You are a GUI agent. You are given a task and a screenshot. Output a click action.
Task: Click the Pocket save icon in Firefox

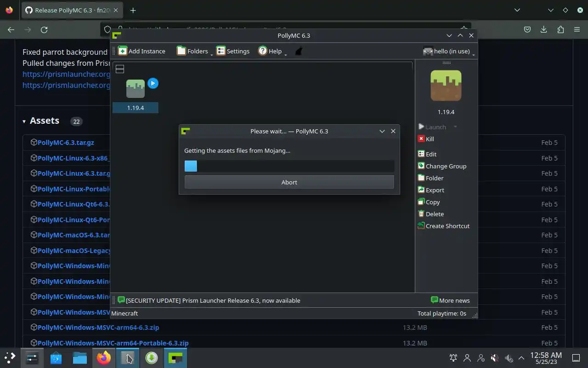point(527,29)
